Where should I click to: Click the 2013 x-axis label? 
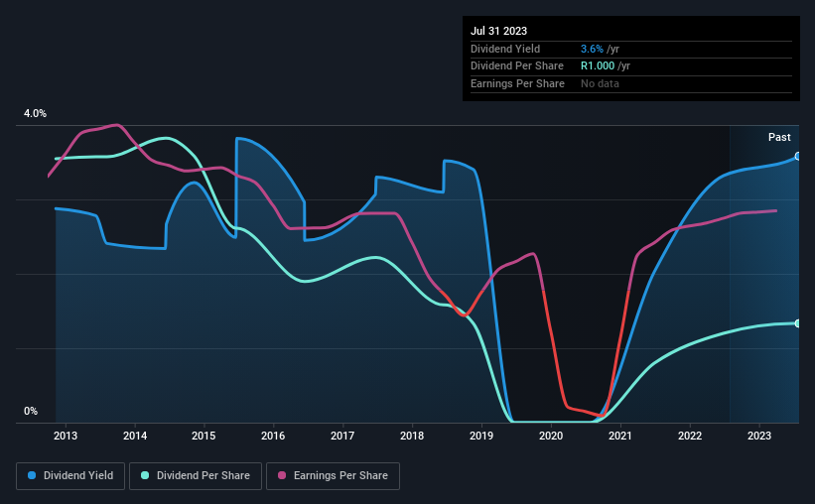tap(66, 436)
